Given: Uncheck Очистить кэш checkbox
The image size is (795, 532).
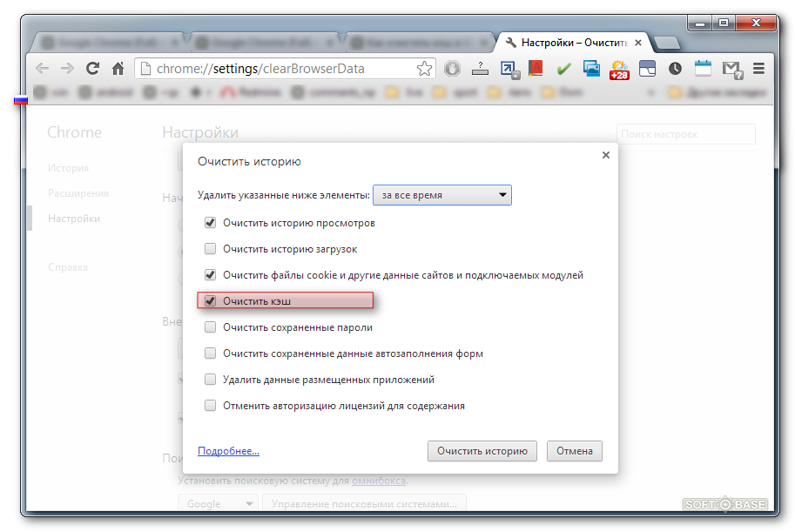Looking at the screenshot, I should 210,300.
